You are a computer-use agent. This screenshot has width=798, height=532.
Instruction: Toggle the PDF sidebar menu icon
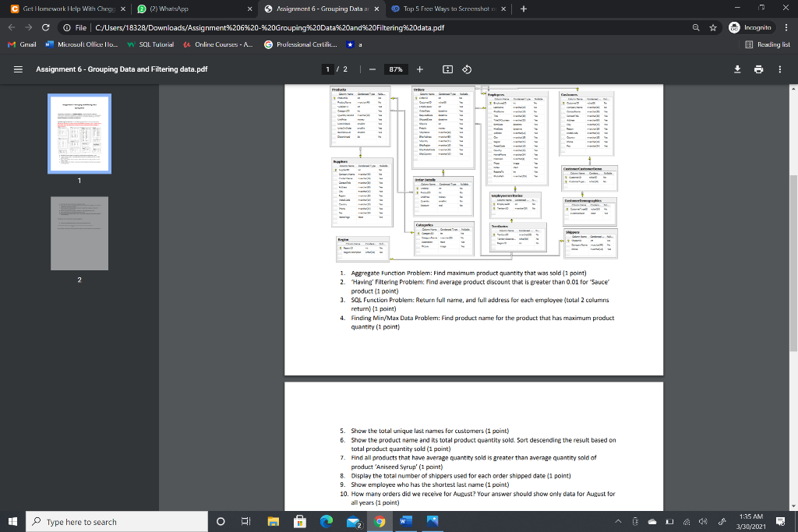point(18,69)
